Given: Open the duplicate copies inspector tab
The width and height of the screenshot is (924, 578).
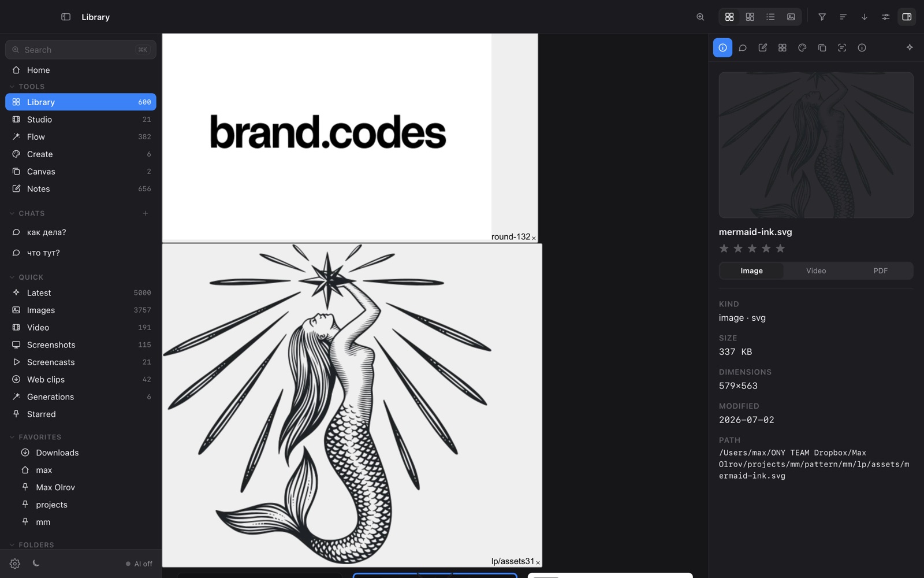Looking at the screenshot, I should click(822, 48).
